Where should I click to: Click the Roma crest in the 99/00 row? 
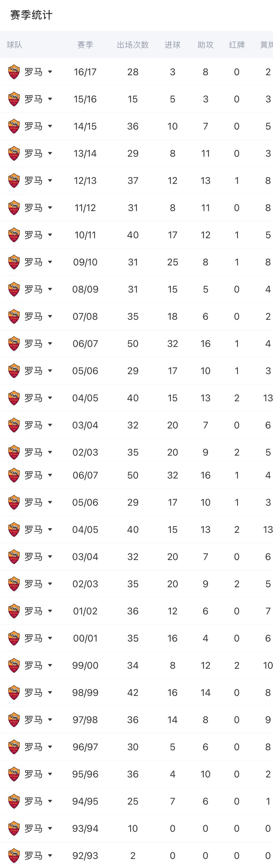coord(14,665)
